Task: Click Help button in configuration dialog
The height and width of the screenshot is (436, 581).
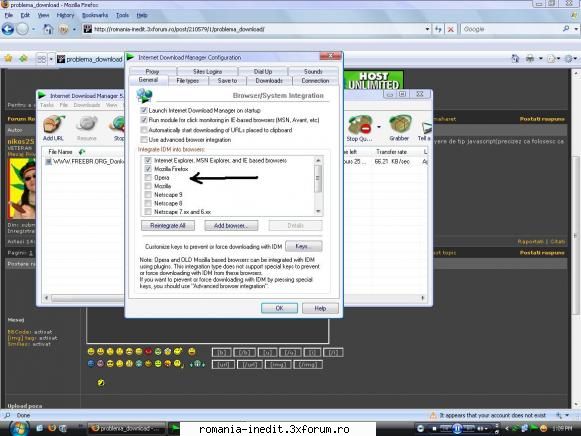Action: coord(320,308)
